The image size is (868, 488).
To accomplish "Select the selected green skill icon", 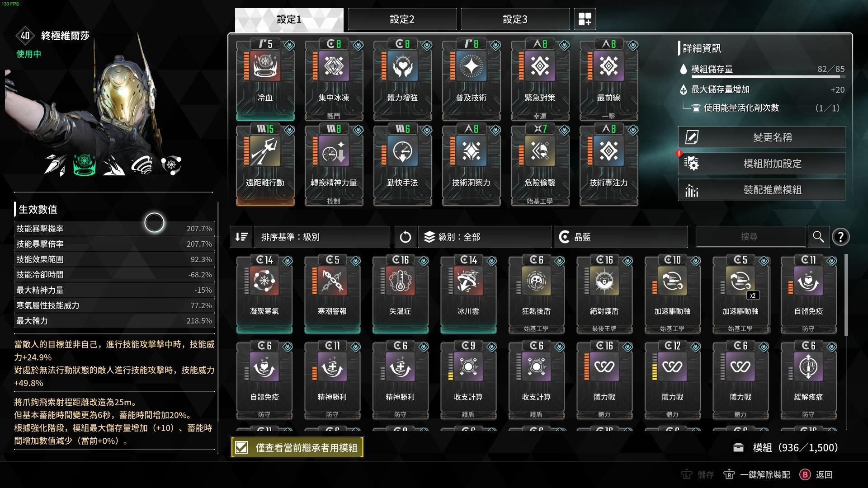I will [84, 165].
